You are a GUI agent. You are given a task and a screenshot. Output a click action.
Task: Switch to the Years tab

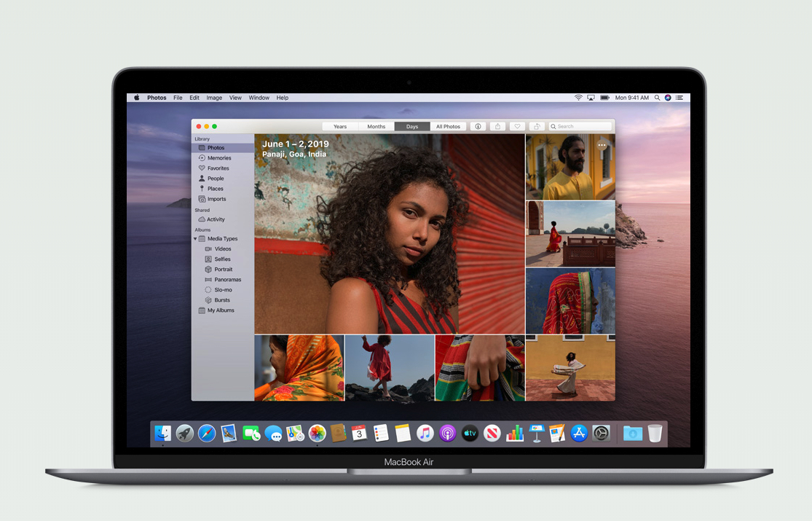[339, 125]
